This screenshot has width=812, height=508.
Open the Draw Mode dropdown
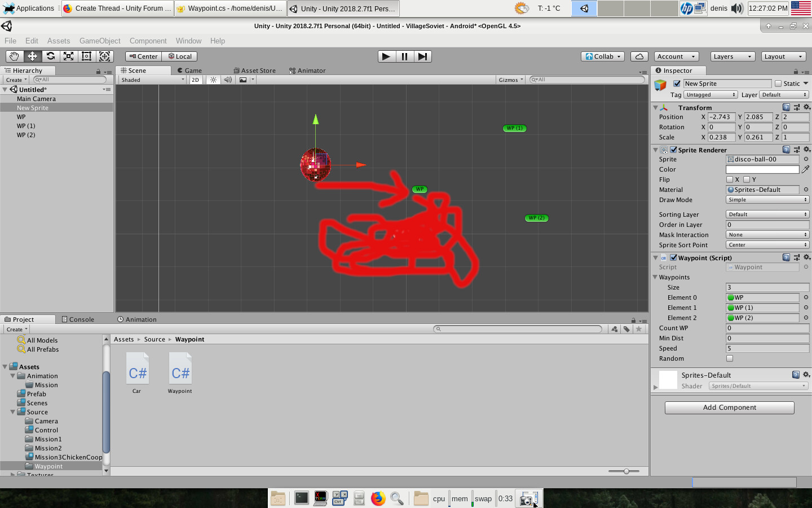(x=767, y=200)
